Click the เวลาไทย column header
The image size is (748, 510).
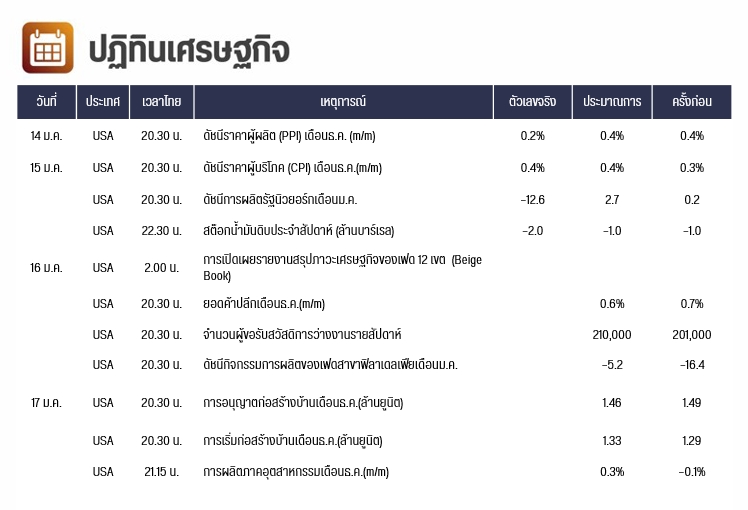pos(162,102)
